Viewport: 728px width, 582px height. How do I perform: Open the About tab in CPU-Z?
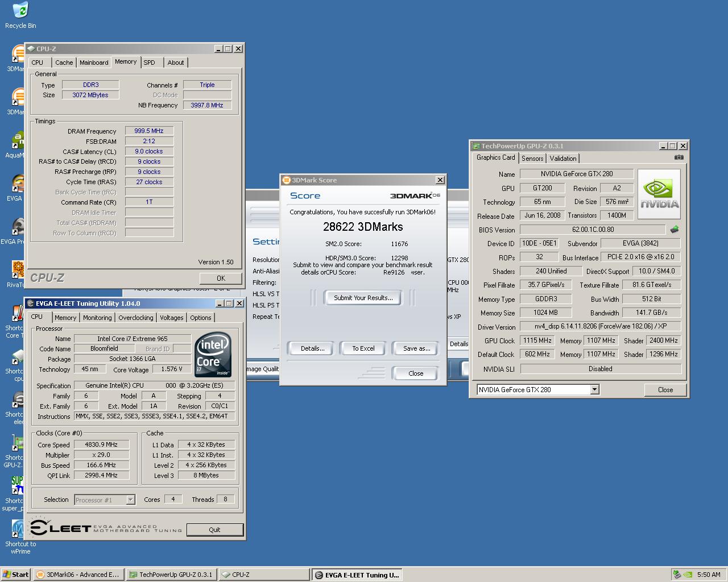(176, 63)
